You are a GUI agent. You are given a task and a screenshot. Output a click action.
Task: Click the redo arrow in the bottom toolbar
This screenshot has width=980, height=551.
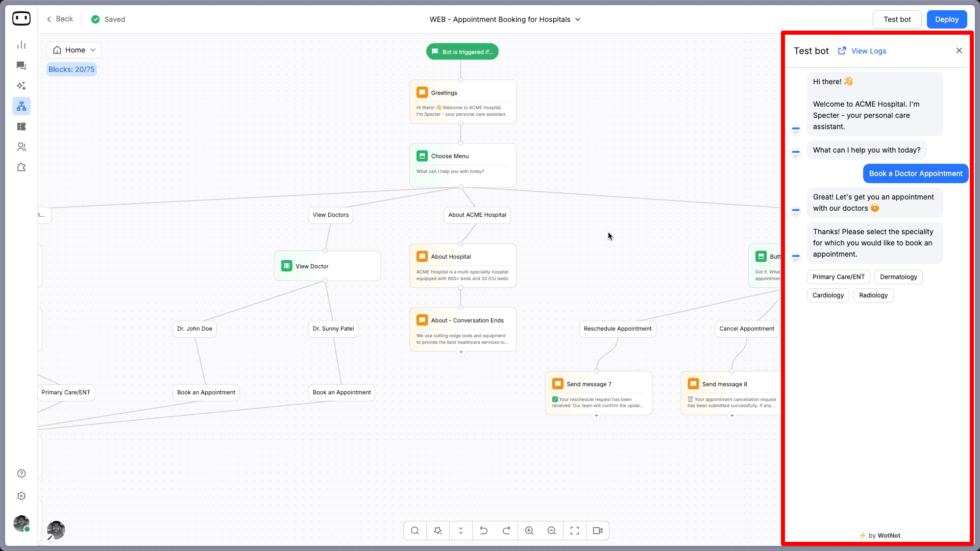click(506, 531)
